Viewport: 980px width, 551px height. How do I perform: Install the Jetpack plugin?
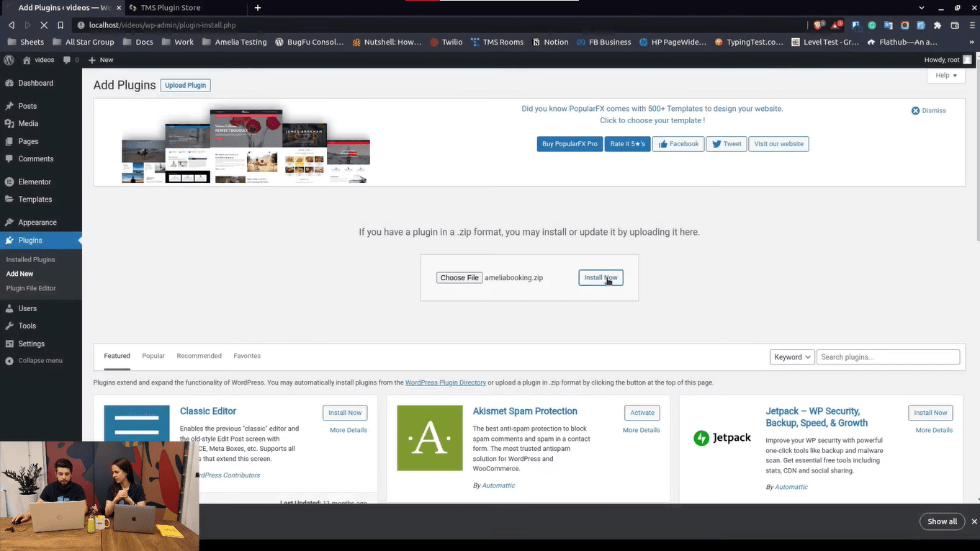930,413
